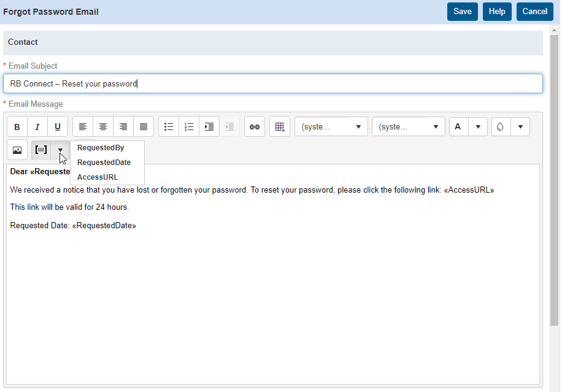Select RequestedBy from the field menu
The width and height of the screenshot is (562, 392).
point(101,148)
